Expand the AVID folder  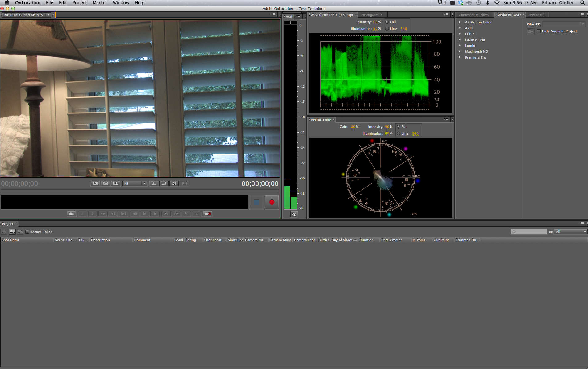pyautogui.click(x=460, y=28)
